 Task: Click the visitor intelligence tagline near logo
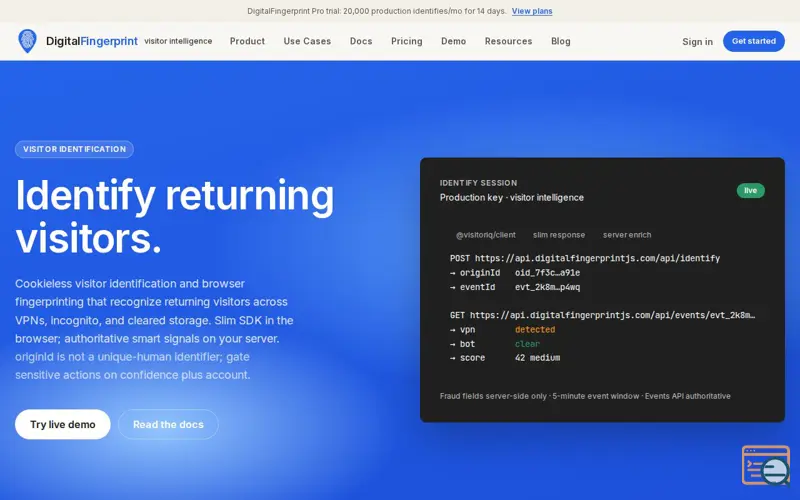(178, 41)
